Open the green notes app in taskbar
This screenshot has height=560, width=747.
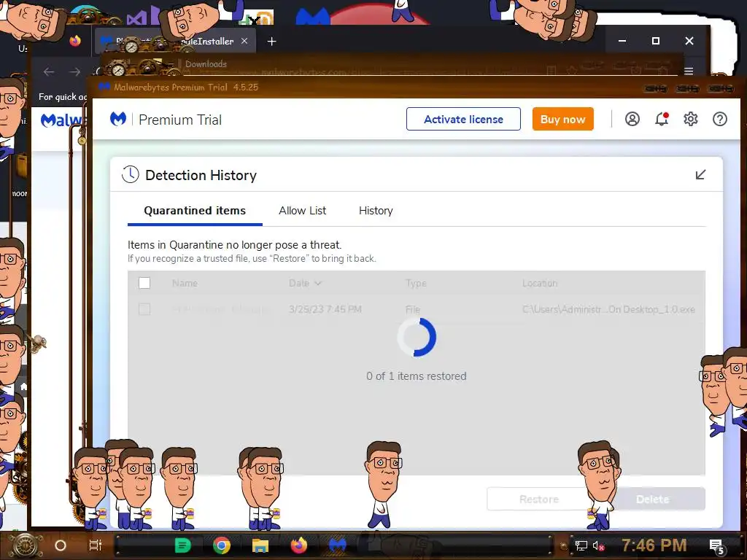coord(182,545)
